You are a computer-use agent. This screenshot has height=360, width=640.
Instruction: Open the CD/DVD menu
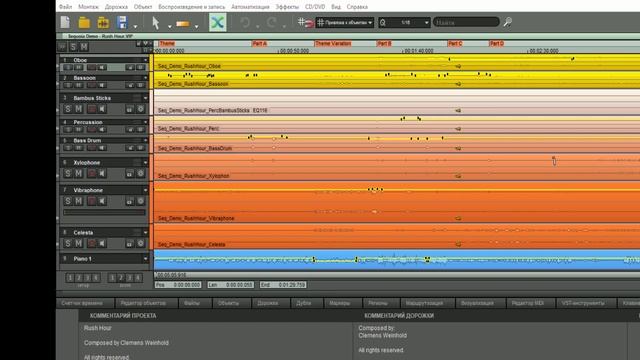(315, 7)
